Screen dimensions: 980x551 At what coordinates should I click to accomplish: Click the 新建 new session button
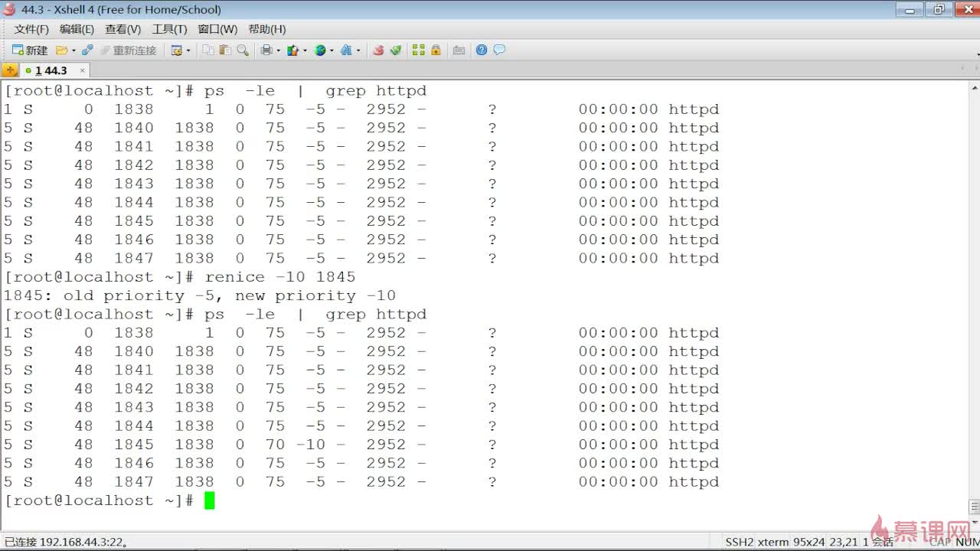[30, 50]
